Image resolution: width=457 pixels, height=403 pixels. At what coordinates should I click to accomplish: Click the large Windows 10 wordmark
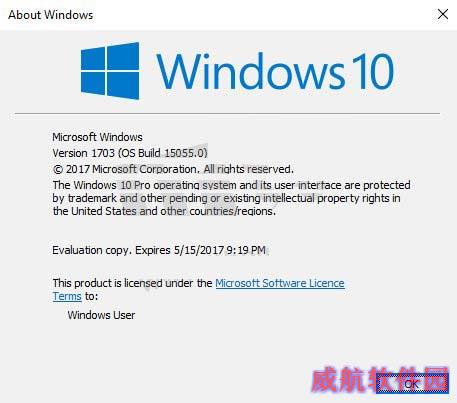point(275,71)
